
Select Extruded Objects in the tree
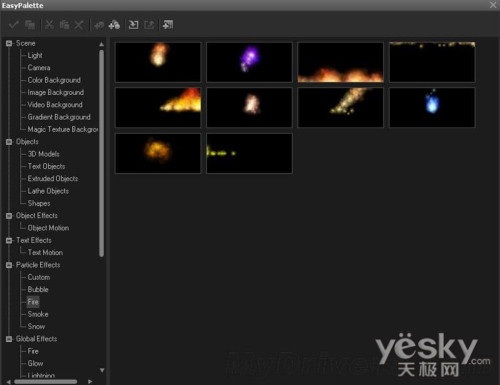pyautogui.click(x=53, y=179)
